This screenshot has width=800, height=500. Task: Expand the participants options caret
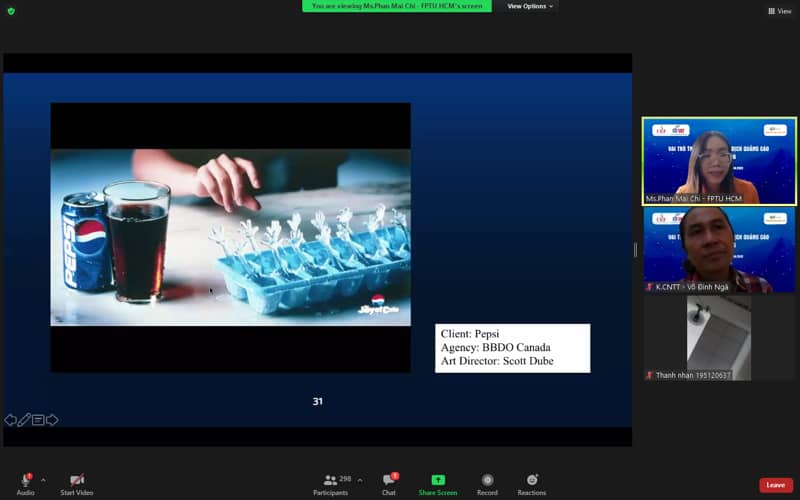coord(360,480)
